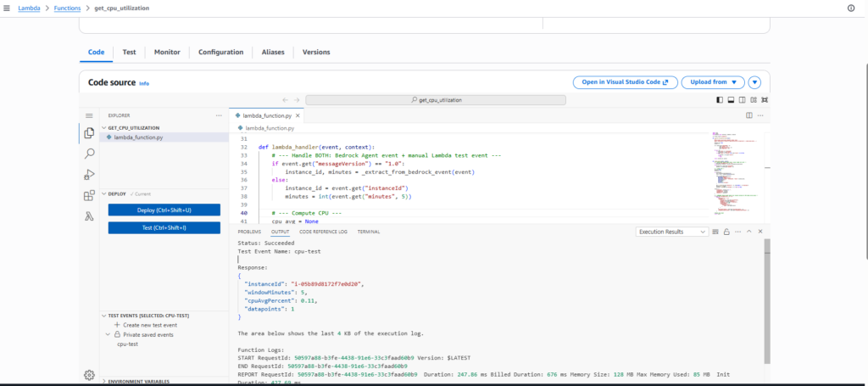
Task: Open the Extensions view icon
Action: click(x=89, y=195)
